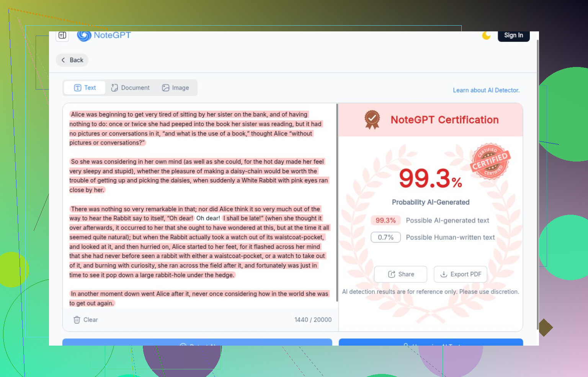Click the page vertical scrollbar

pyautogui.click(x=537, y=184)
